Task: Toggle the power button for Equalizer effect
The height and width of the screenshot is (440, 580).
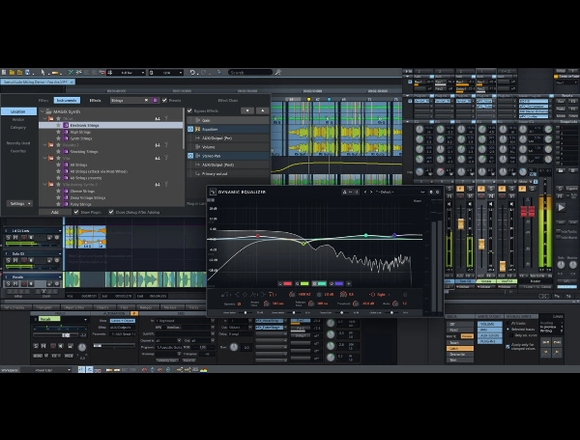Action: [x=190, y=129]
